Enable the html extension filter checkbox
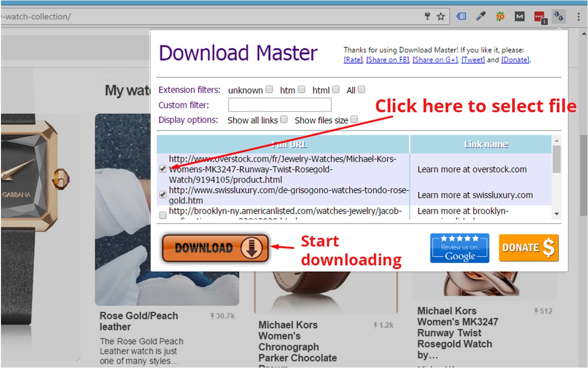588x368 pixels. [x=336, y=90]
